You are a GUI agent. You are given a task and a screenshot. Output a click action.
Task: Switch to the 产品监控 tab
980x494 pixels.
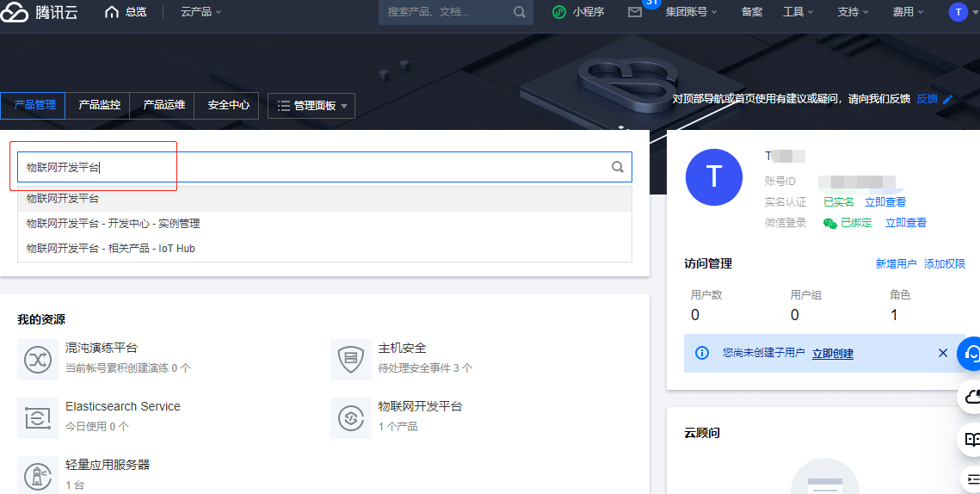coord(99,105)
